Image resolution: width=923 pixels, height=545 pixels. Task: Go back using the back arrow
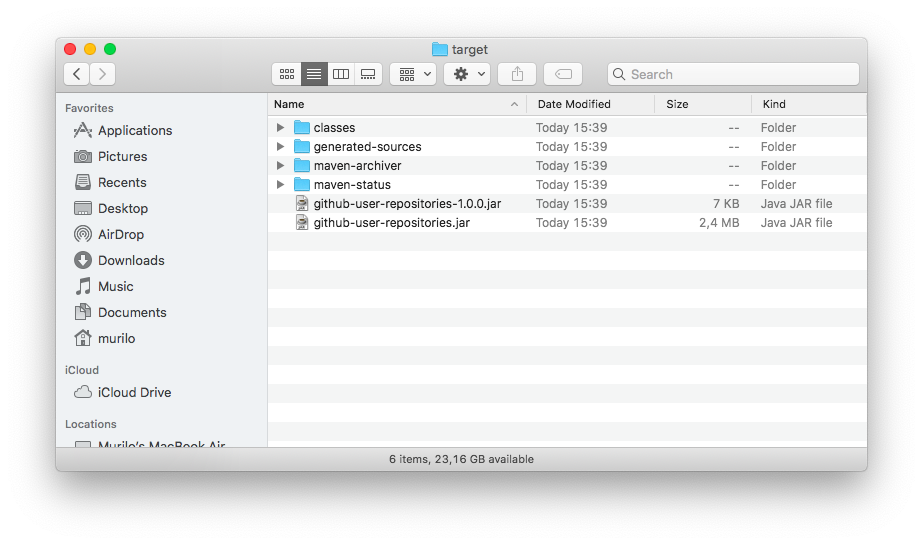[x=77, y=74]
